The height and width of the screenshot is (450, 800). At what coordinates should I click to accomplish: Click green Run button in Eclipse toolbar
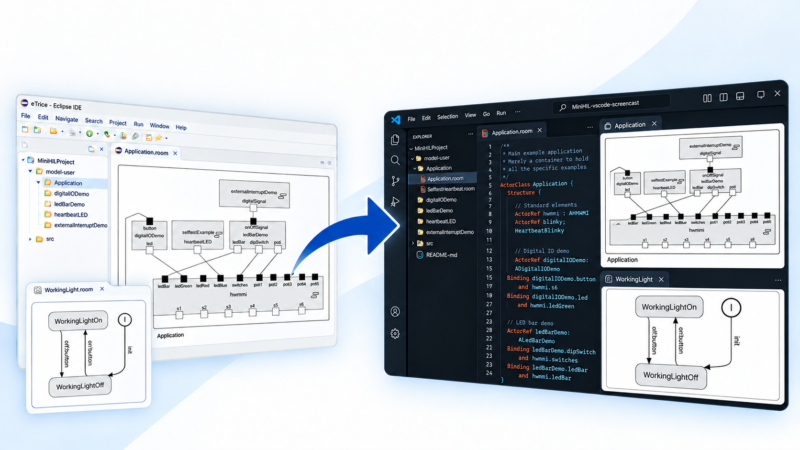(89, 134)
